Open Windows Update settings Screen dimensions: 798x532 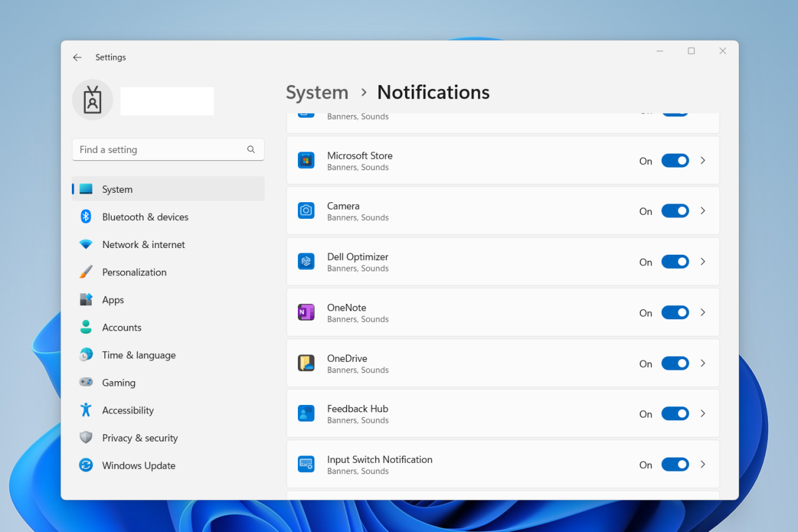[138, 465]
